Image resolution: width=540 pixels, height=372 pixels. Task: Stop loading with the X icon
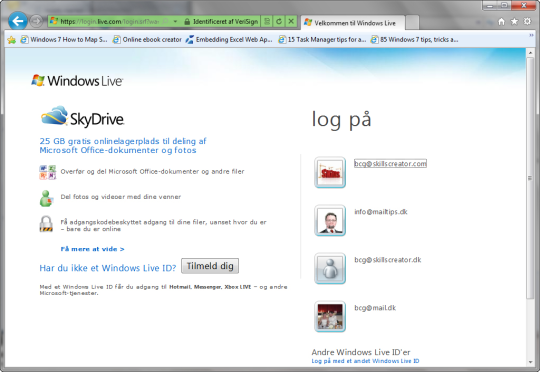(x=291, y=21)
